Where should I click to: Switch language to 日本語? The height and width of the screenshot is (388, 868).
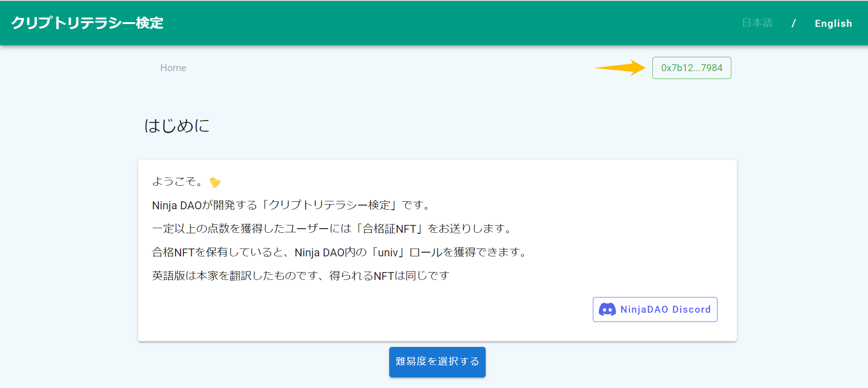[x=757, y=23]
